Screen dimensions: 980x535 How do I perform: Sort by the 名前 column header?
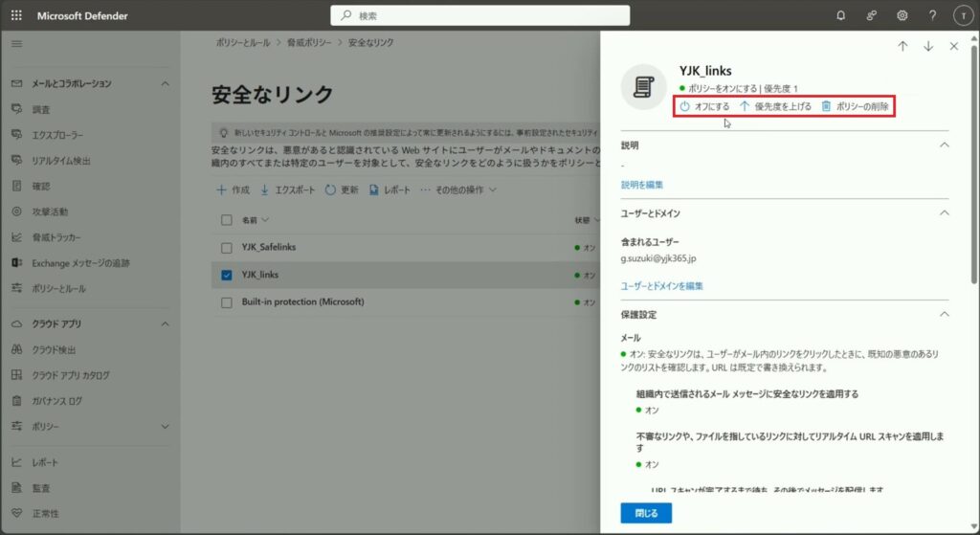click(255, 220)
